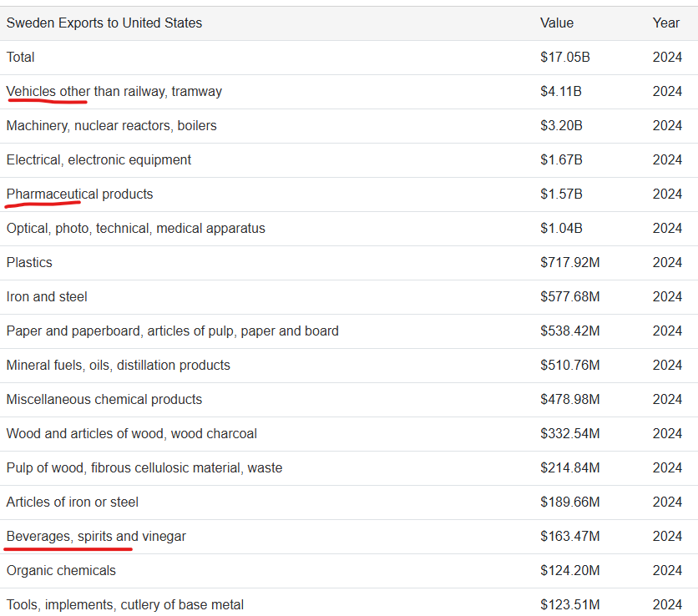Select the $510.76M mineral fuels value
Screen dimensions: 698x616
pos(569,365)
